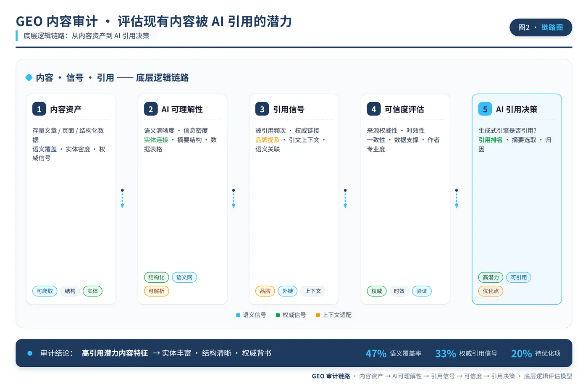Select the 可引用 tag
Viewport: 588px width, 392px height.
(x=519, y=277)
